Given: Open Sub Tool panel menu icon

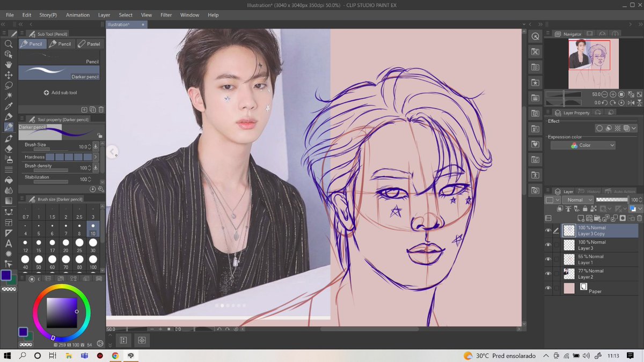Looking at the screenshot, I should pos(22,34).
